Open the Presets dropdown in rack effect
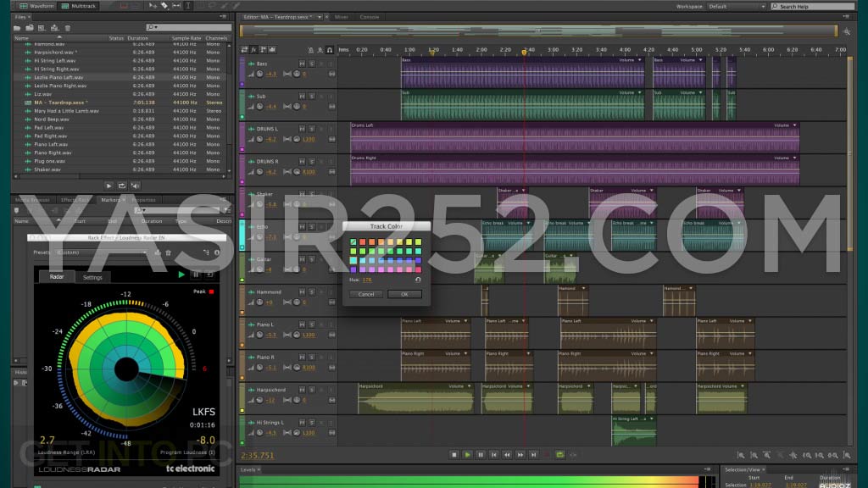Viewport: 868px width, 488px height. click(99, 252)
